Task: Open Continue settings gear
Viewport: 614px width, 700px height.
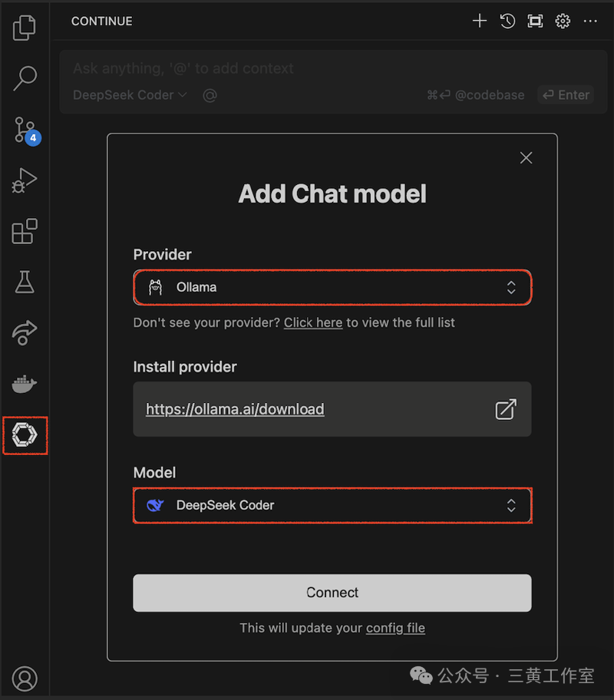Action: (x=563, y=21)
